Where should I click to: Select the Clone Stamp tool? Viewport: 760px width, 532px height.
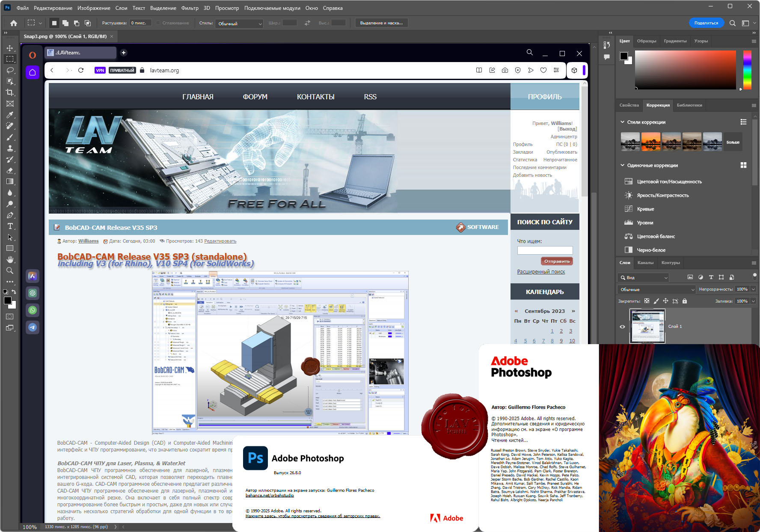click(x=10, y=148)
